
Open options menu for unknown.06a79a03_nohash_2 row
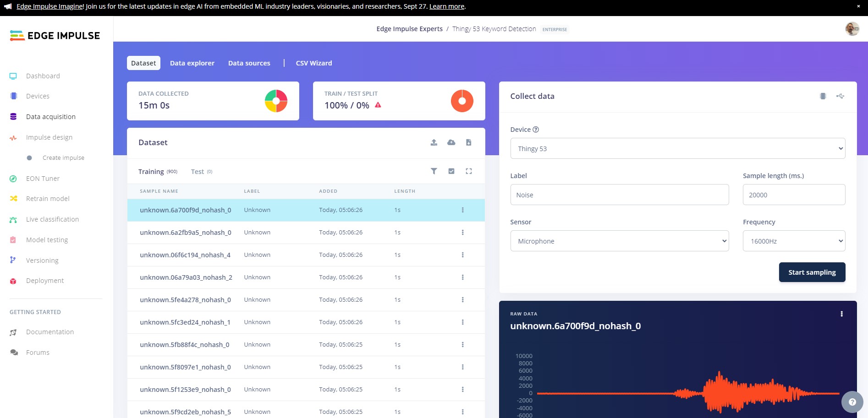(462, 277)
